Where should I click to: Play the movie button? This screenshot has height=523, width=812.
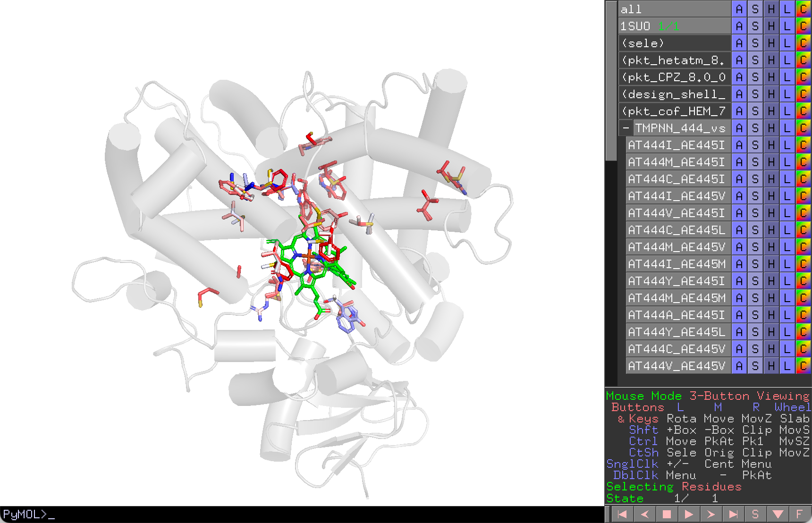tap(689, 514)
